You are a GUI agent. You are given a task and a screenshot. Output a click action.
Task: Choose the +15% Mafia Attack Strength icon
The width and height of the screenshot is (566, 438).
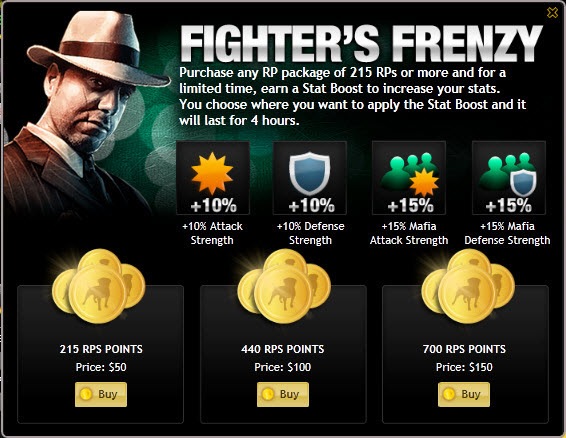(x=409, y=178)
